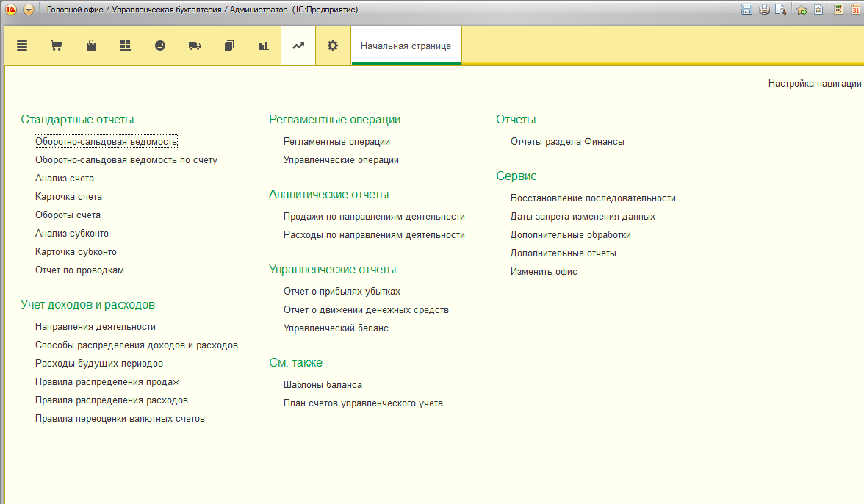Open Восстановление последовательности
864x504 pixels.
(593, 198)
